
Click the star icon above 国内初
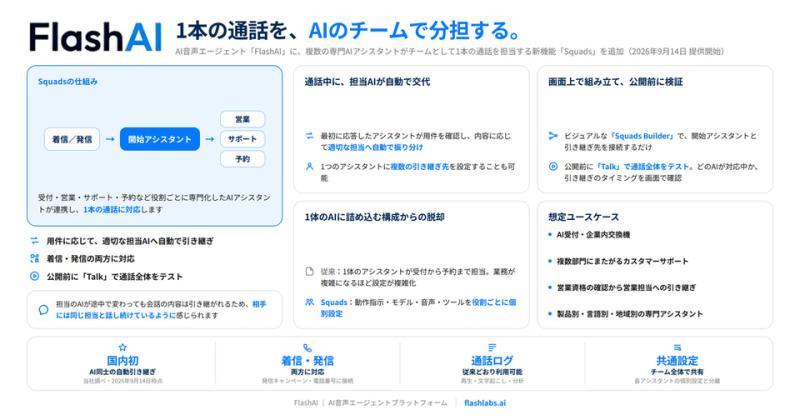click(x=122, y=347)
